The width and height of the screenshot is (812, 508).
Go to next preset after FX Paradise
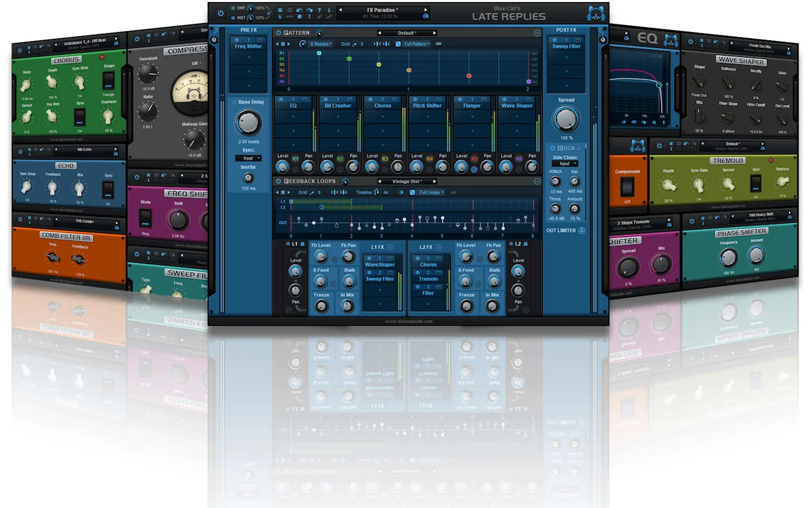(426, 10)
